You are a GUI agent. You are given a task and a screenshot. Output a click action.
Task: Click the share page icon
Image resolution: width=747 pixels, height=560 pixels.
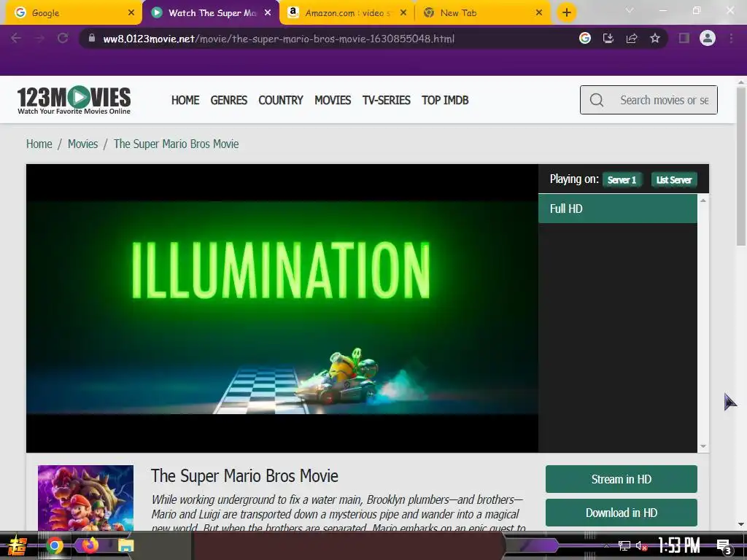(x=632, y=38)
